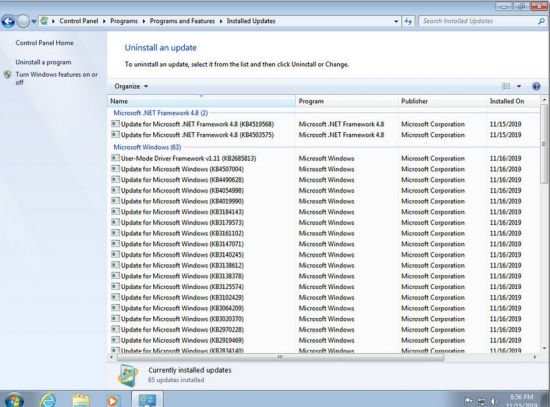550x407 pixels.
Task: Click the blue Help icon
Action: (x=536, y=86)
